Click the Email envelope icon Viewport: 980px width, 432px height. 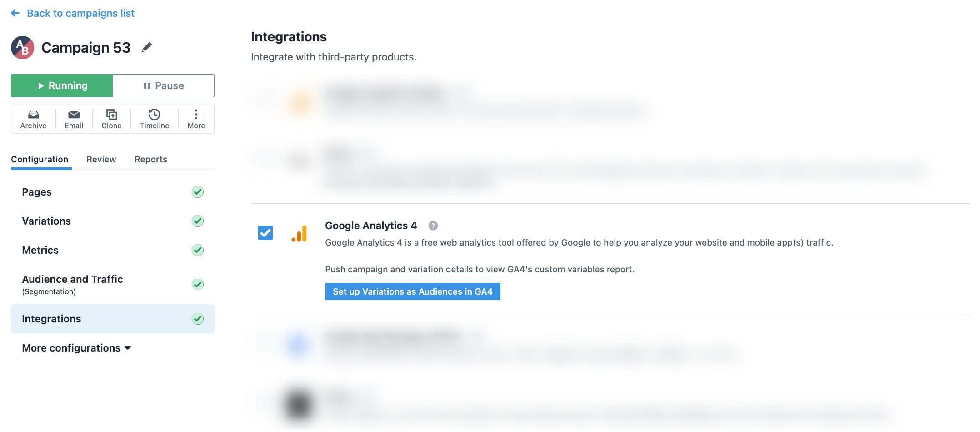[74, 114]
